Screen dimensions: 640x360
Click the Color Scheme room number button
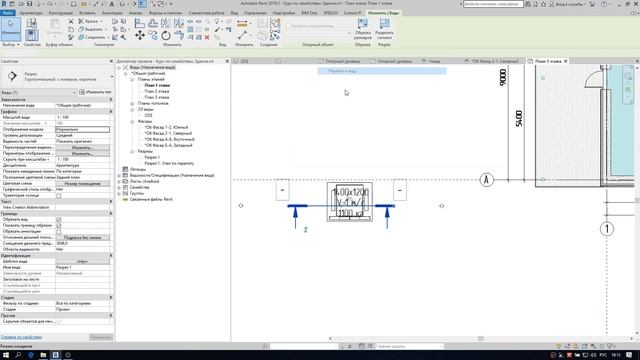click(82, 184)
